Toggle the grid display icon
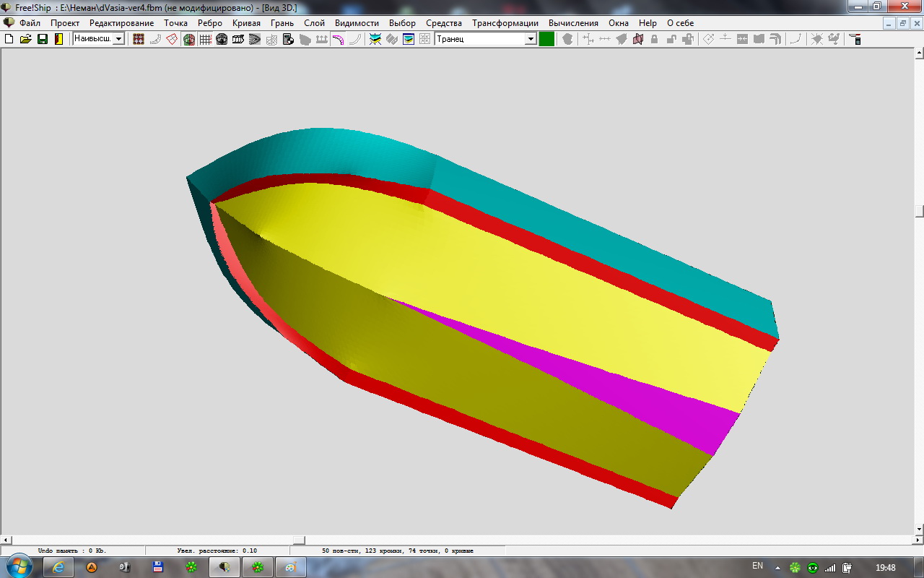The width and height of the screenshot is (924, 578). coord(205,39)
